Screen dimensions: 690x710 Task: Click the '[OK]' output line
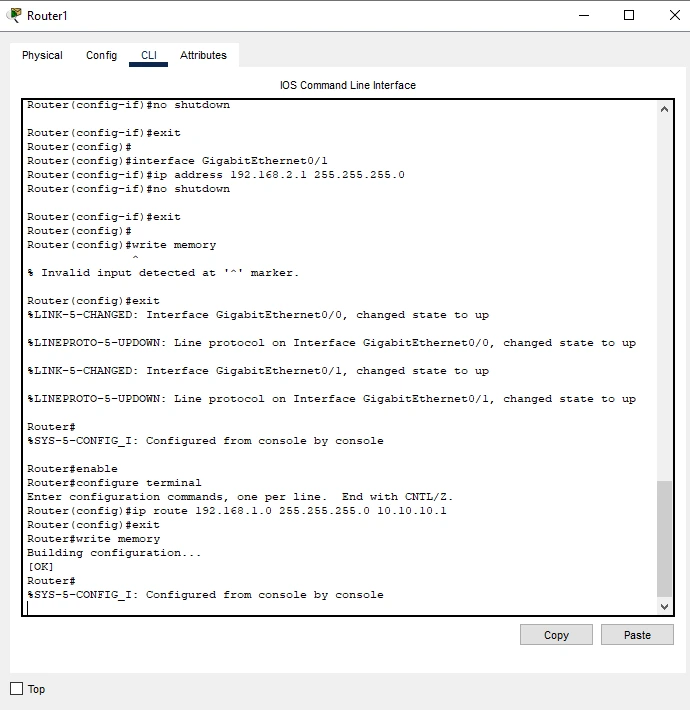[x=40, y=567]
